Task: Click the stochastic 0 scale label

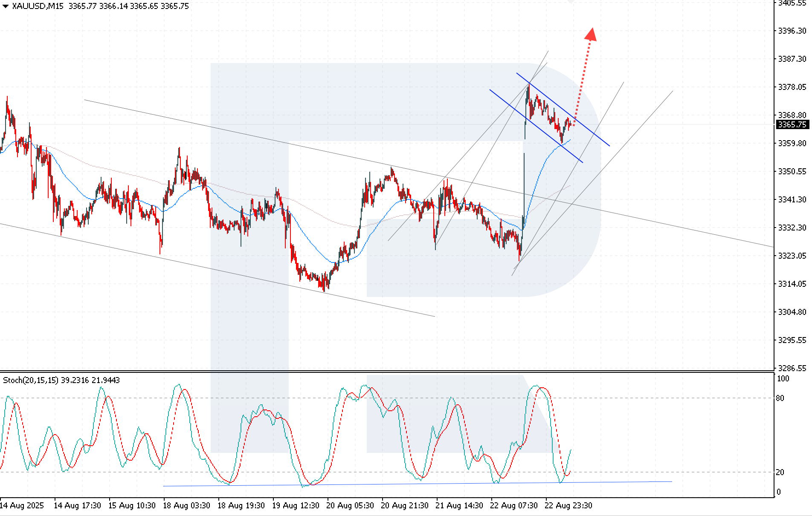Action: tap(779, 492)
